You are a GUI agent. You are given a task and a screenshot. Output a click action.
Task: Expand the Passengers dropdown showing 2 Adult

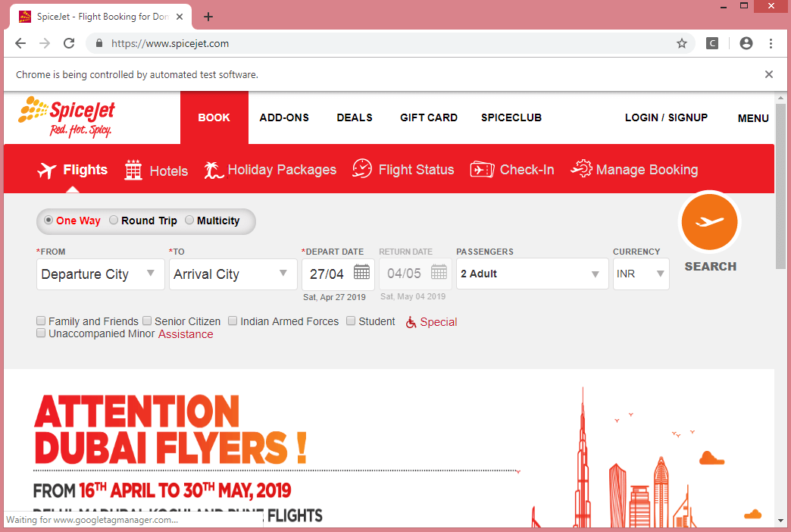coord(532,274)
